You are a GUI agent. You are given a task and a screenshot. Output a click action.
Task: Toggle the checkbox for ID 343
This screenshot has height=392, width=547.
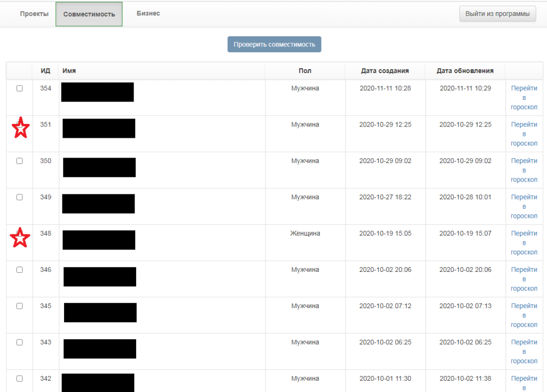[x=20, y=343]
